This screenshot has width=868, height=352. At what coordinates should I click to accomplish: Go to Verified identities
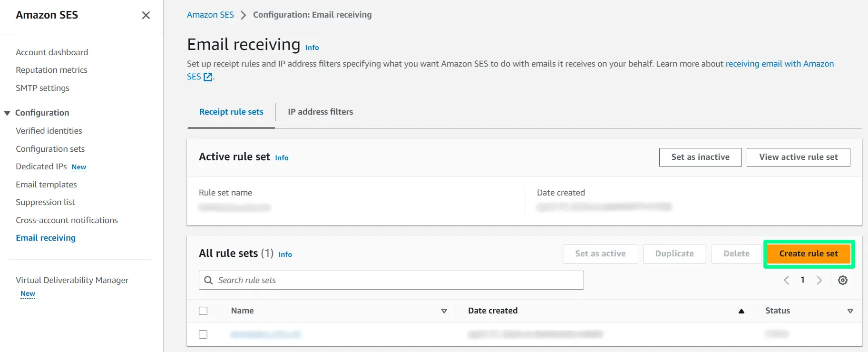pyautogui.click(x=49, y=131)
